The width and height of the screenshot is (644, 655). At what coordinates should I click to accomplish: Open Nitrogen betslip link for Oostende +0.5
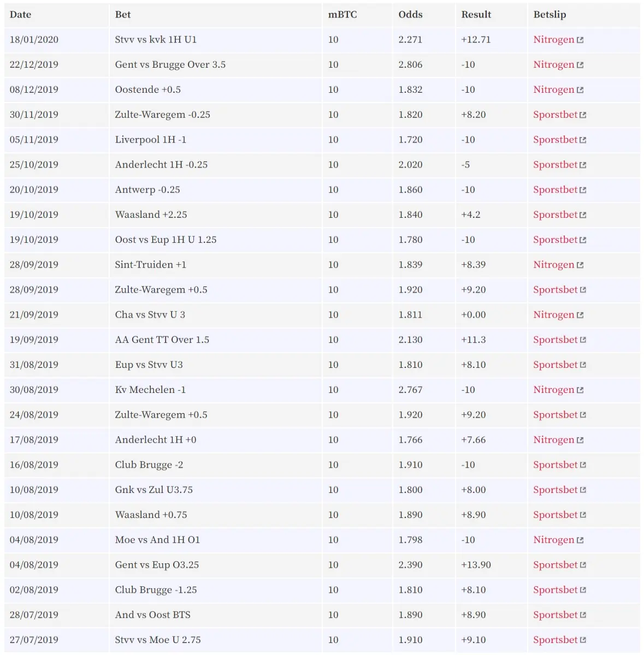[x=554, y=90]
